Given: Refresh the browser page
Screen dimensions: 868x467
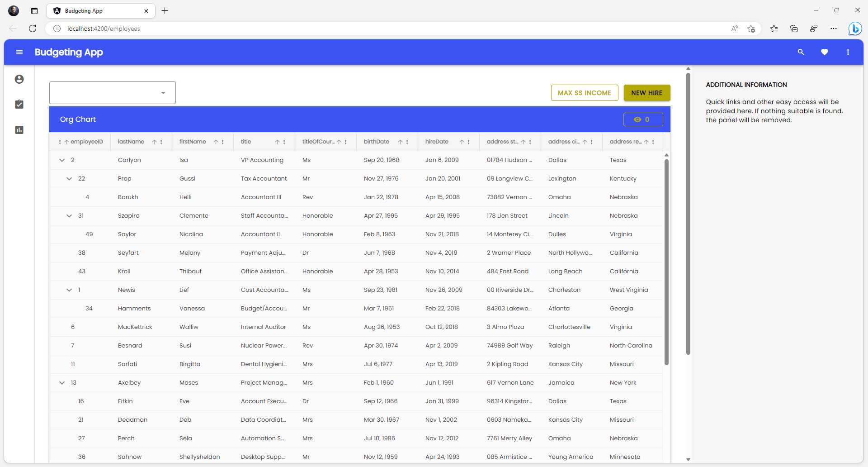Looking at the screenshot, I should (x=33, y=29).
